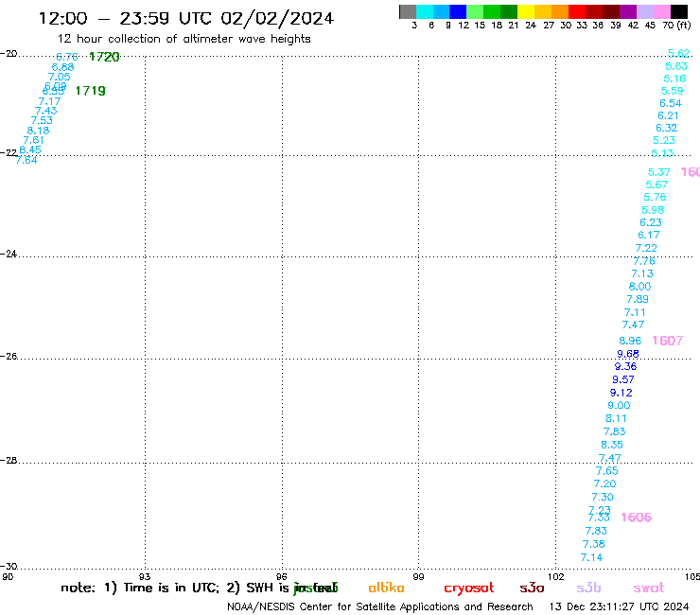Click the reading '7.65' on the right track
The width and height of the screenshot is (700, 615).
[x=606, y=471]
